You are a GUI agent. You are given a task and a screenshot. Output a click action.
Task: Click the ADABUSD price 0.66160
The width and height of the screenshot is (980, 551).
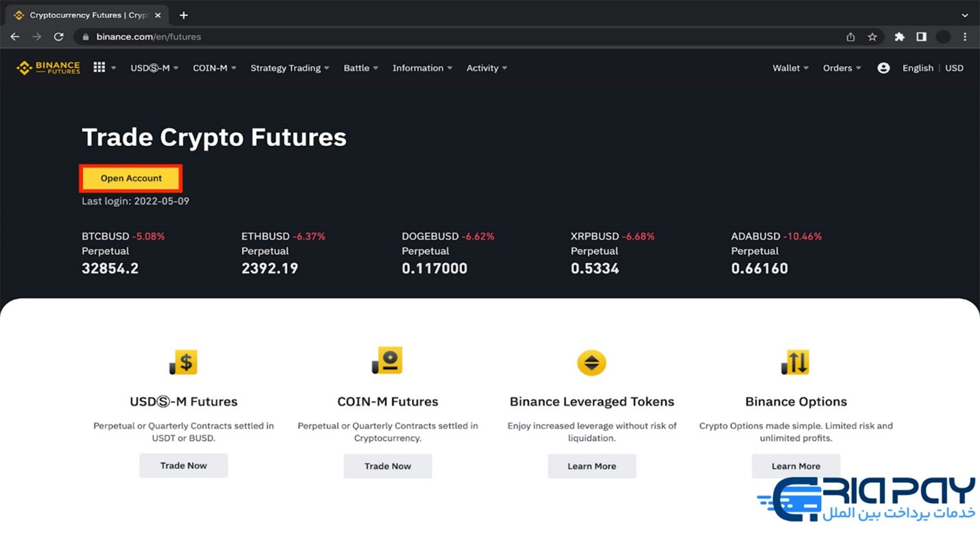coord(759,269)
